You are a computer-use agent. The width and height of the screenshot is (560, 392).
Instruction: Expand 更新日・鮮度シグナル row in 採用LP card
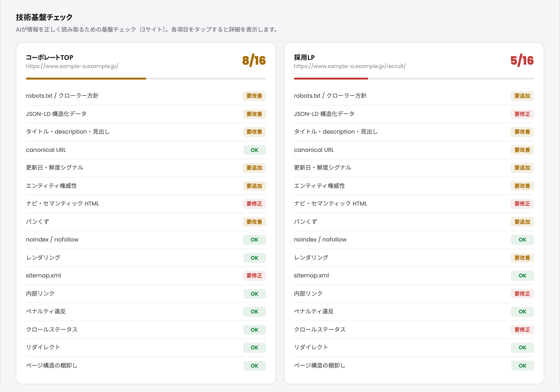click(414, 168)
